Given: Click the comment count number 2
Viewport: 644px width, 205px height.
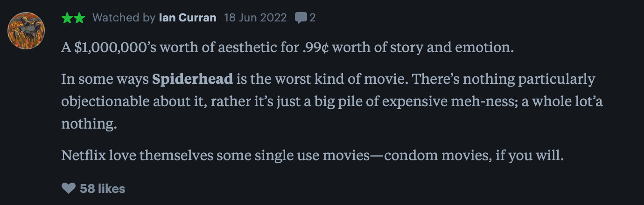Looking at the screenshot, I should click(x=313, y=18).
